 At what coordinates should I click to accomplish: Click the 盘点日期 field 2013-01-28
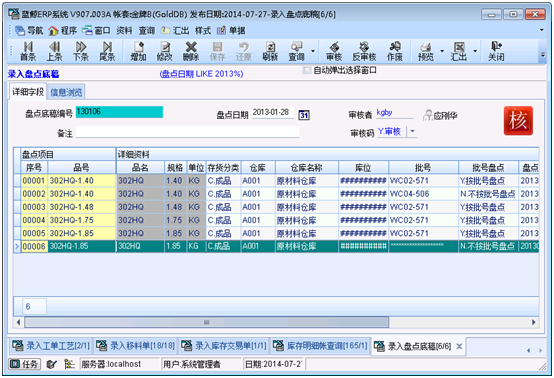[273, 112]
